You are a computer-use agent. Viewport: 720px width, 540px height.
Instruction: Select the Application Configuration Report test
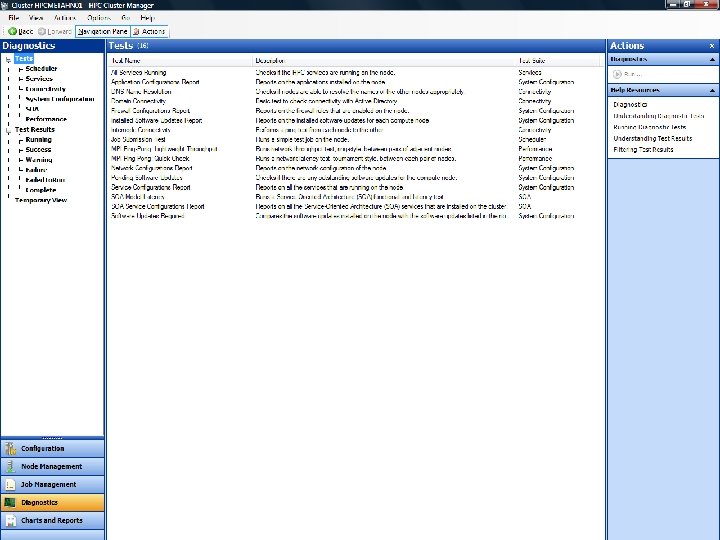click(x=355, y=82)
